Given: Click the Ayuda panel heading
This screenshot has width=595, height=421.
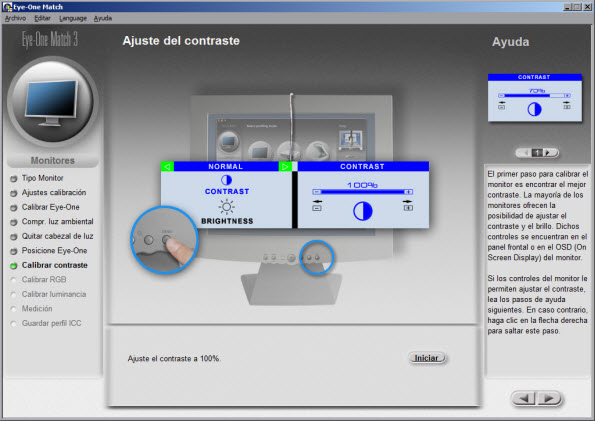Looking at the screenshot, I should pyautogui.click(x=510, y=42).
